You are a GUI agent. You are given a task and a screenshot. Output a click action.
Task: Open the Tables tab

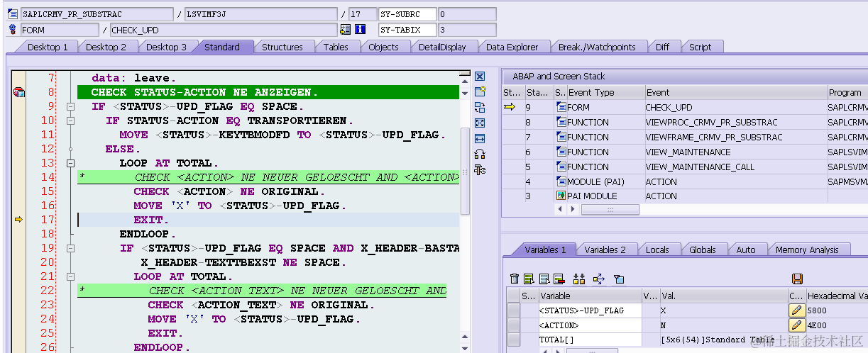tap(336, 47)
